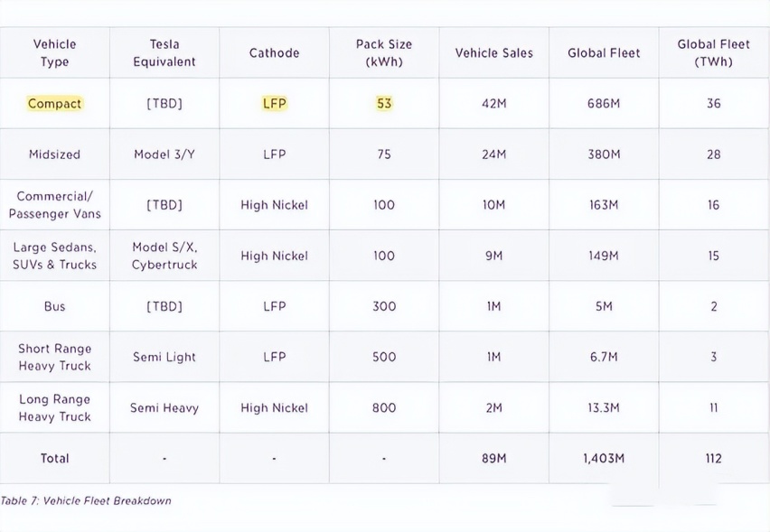The width and height of the screenshot is (770, 532).
Task: Click the Semi Heavy cell
Action: pyautogui.click(x=164, y=408)
